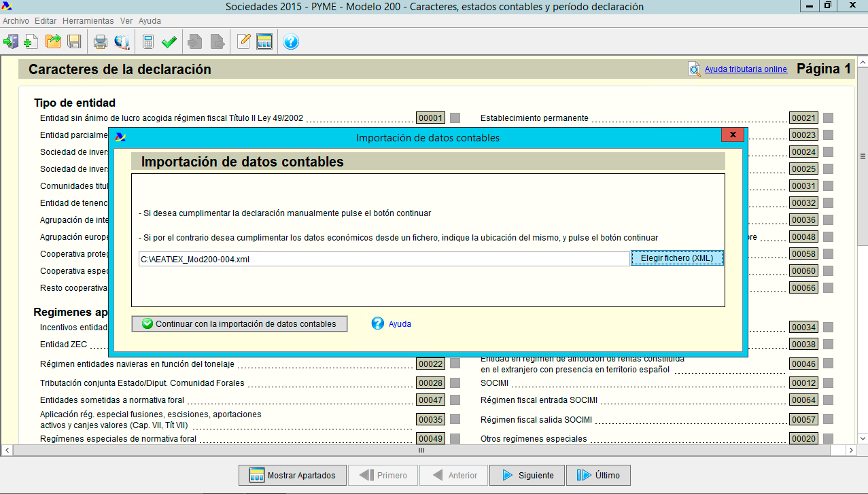Go to the next page with Siguiente
The height and width of the screenshot is (494, 868).
click(x=527, y=476)
